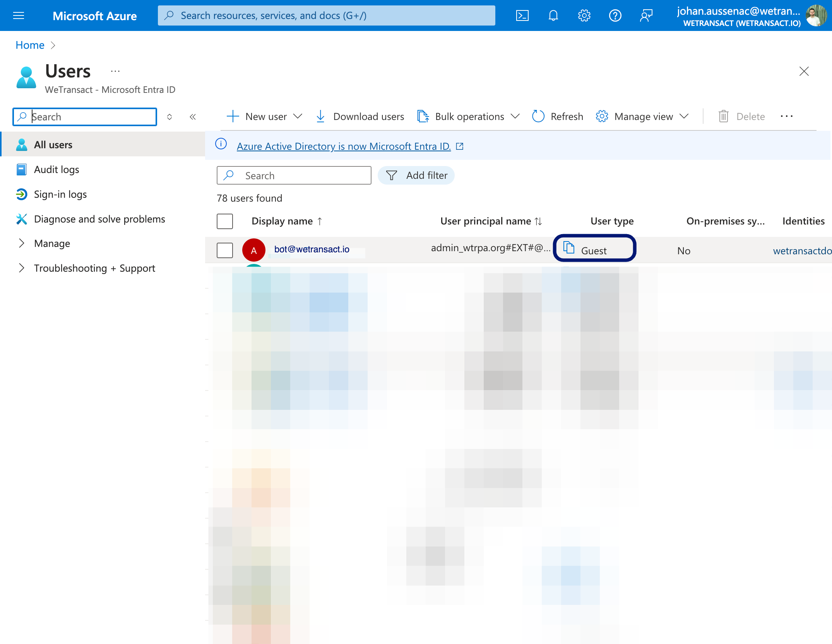The width and height of the screenshot is (832, 644).
Task: Collapse the side navigation pane
Action: click(x=193, y=116)
